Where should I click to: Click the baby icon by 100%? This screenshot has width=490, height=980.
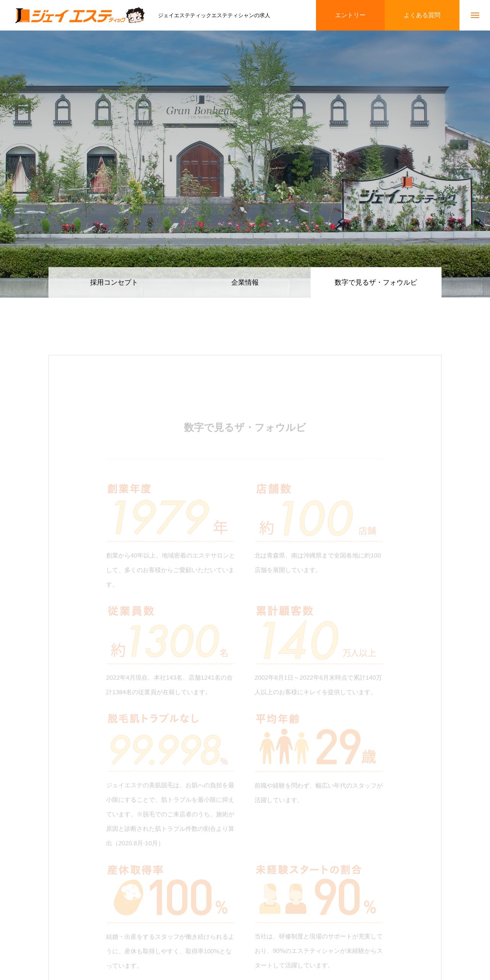coord(129,897)
